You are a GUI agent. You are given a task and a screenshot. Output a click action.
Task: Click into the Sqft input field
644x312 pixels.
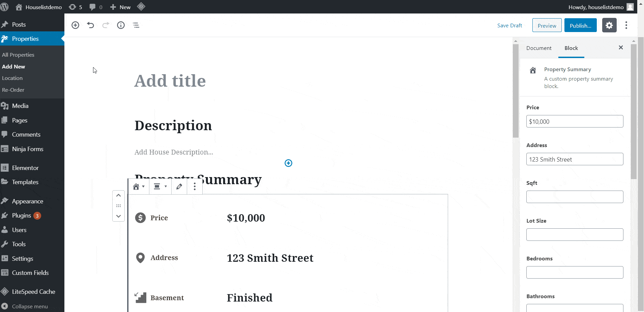(x=575, y=197)
